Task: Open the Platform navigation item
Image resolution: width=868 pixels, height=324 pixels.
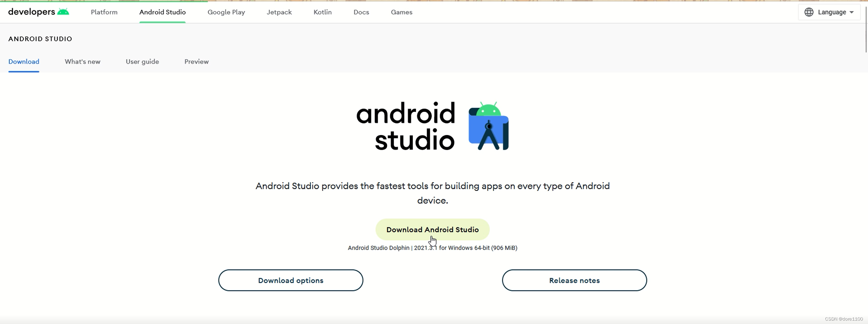Action: [104, 12]
